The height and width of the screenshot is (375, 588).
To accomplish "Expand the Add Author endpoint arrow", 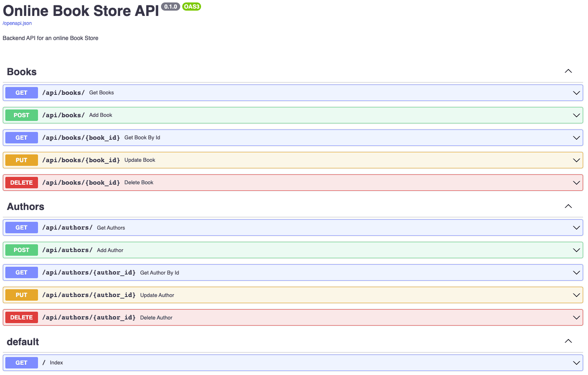I will coord(577,250).
